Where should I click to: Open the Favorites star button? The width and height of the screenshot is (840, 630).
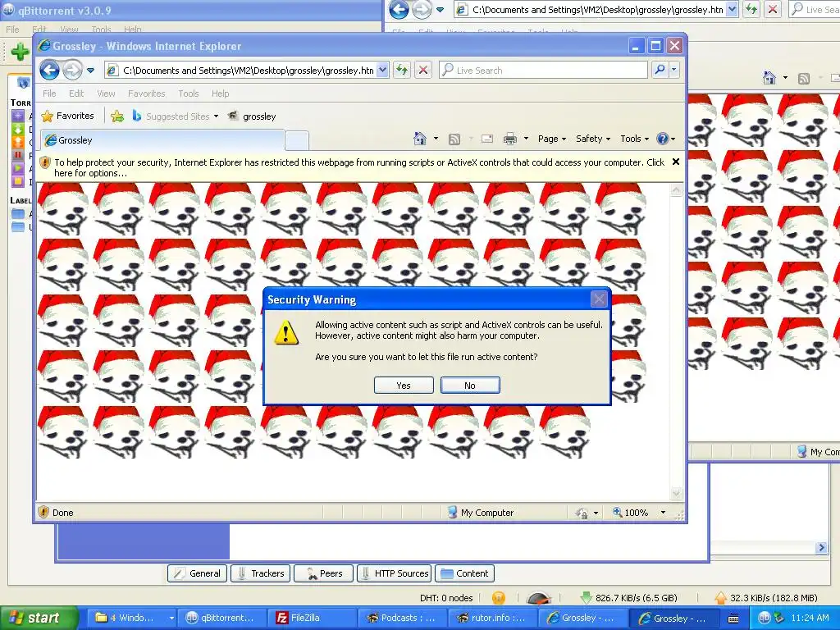coord(67,116)
